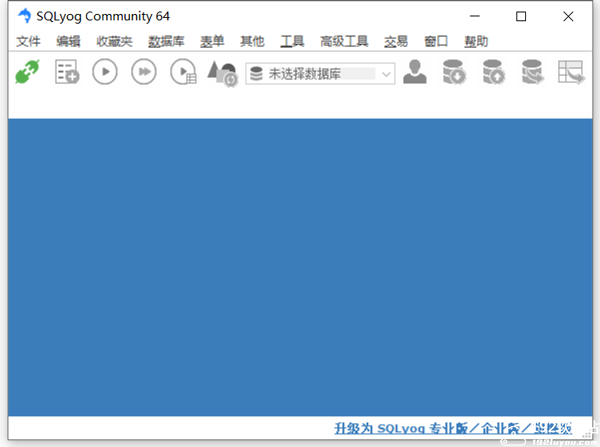Click the 升级为 SQLyog 专业版 upgrade link
This screenshot has height=447, width=600.
[453, 428]
